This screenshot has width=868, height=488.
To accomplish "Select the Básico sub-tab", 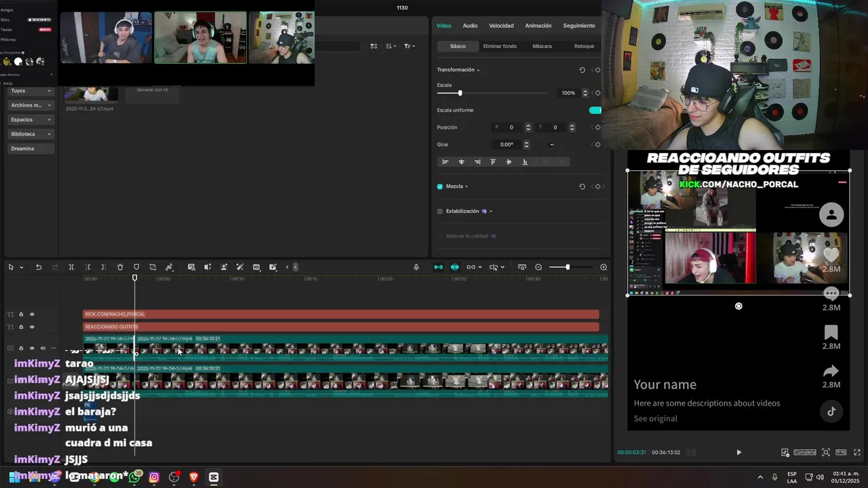I will 458,46.
